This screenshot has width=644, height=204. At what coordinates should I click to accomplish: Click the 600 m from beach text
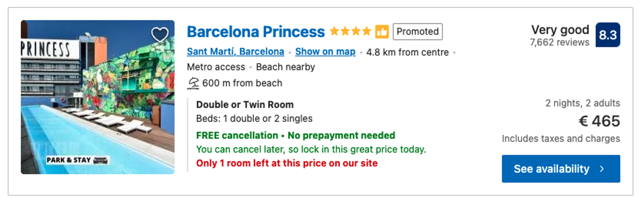pos(242,83)
